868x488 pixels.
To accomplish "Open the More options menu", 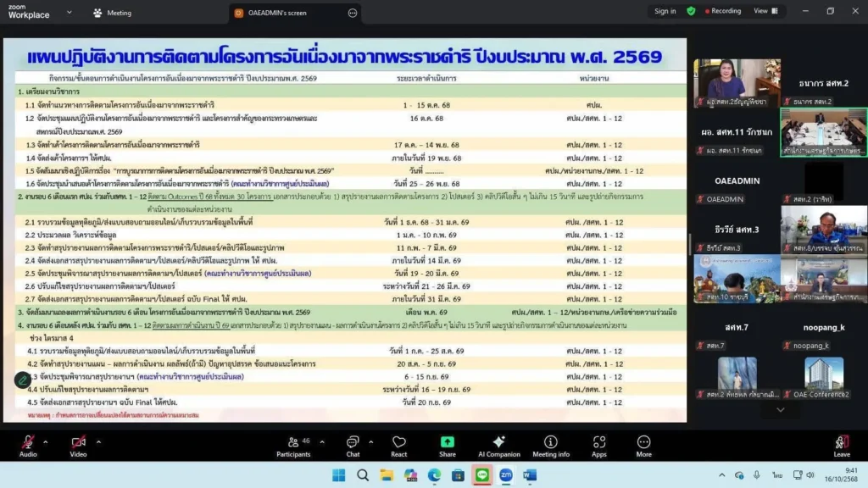I will [x=643, y=446].
